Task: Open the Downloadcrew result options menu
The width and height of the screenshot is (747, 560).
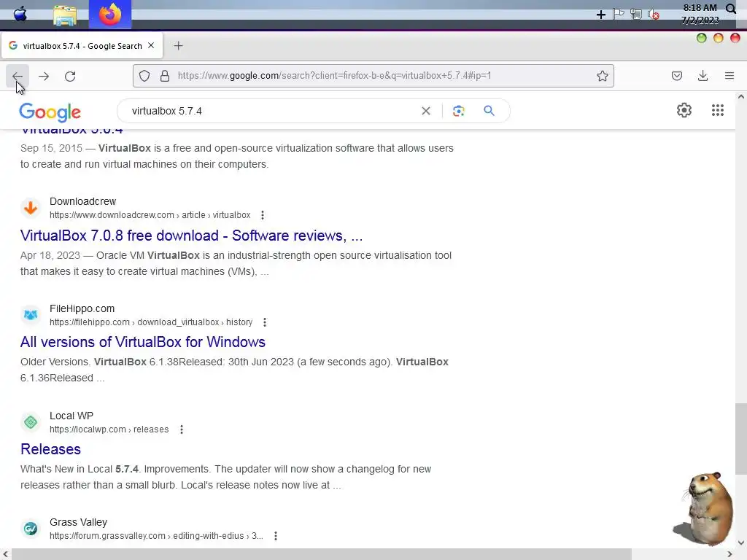Action: pos(263,215)
